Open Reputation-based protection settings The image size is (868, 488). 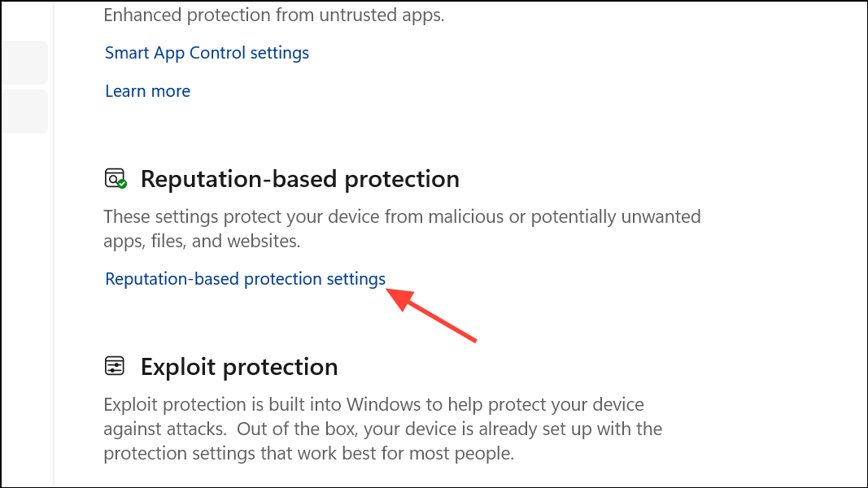click(x=244, y=278)
